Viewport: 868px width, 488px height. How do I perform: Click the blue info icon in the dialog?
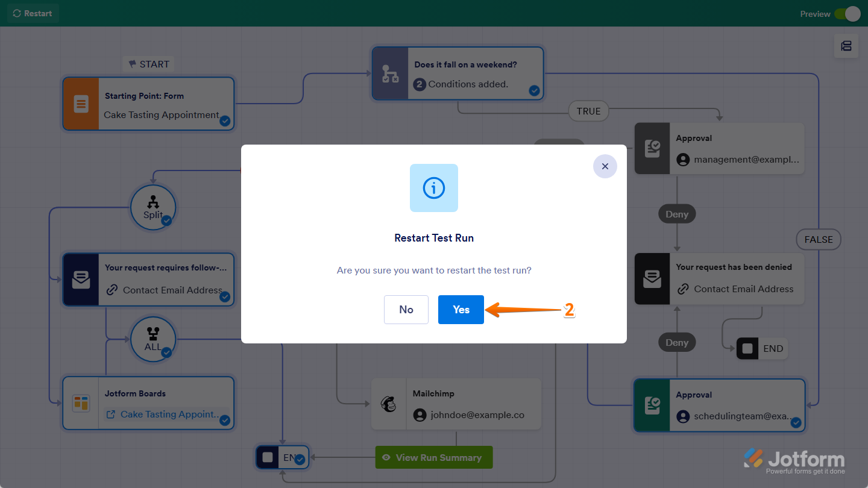tap(434, 188)
